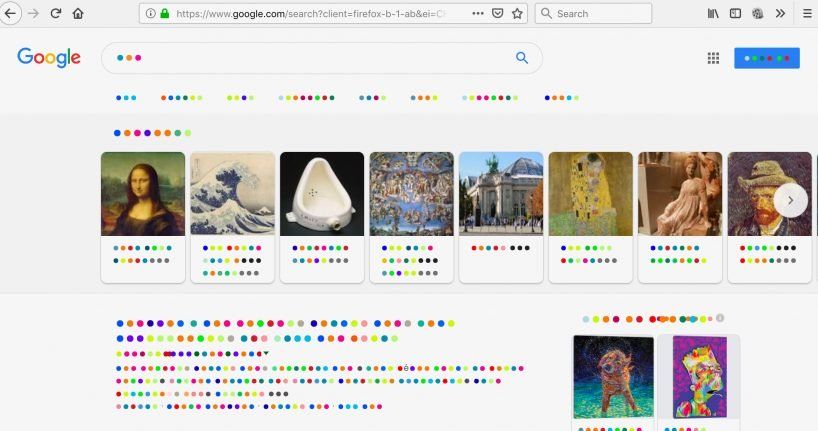
Task: Open the Firefox home page icon
Action: coord(78,14)
